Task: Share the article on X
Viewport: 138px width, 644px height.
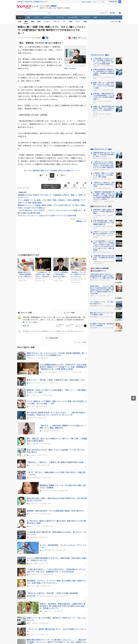Action: [43, 38]
